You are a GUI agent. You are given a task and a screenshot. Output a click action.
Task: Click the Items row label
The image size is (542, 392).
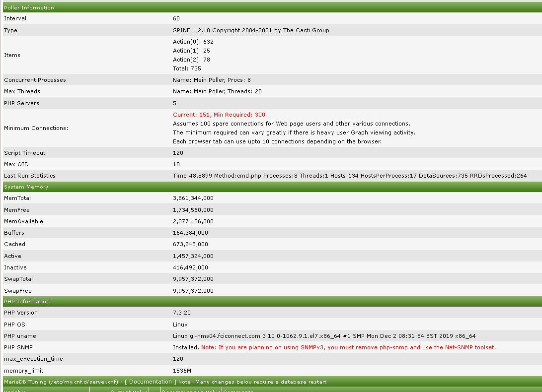(x=12, y=55)
